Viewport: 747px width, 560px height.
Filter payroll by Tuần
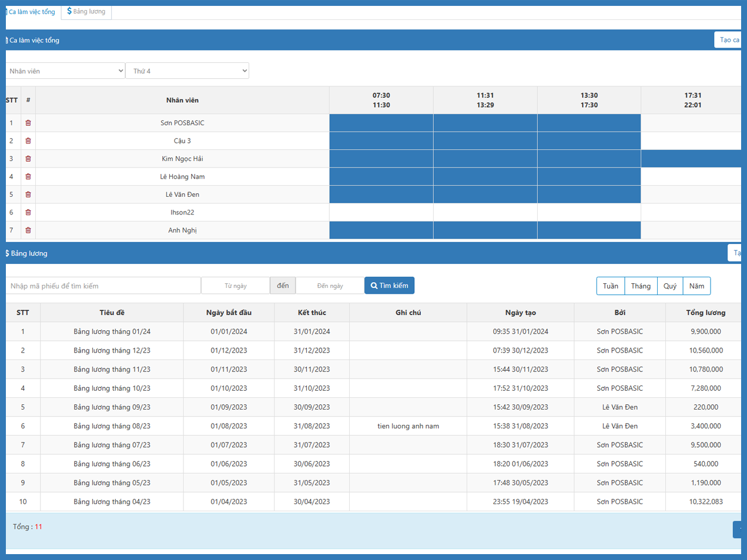611,286
